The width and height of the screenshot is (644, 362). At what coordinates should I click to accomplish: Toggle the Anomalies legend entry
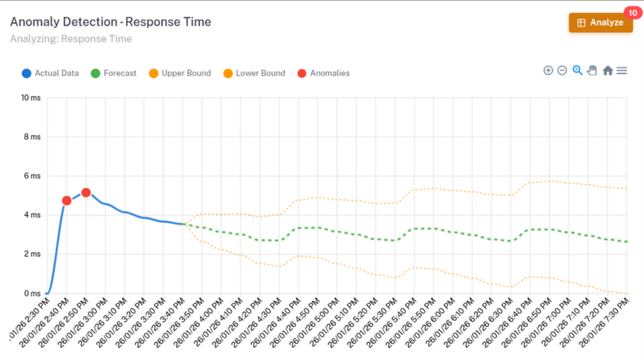(x=323, y=73)
